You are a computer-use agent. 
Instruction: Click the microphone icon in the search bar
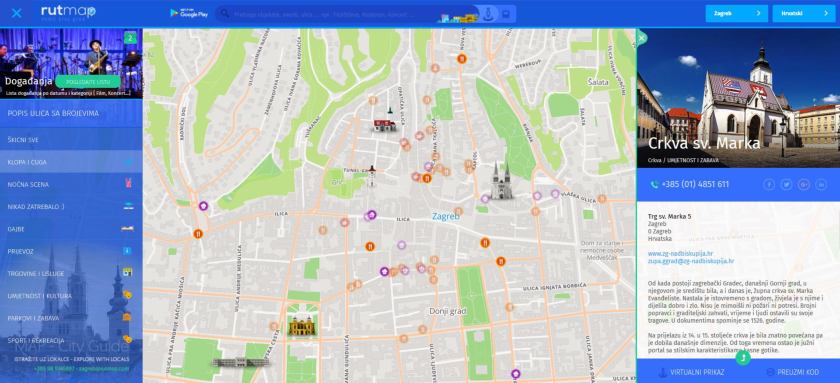coord(488,14)
